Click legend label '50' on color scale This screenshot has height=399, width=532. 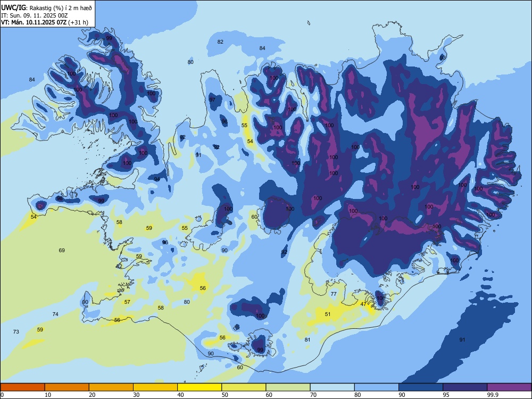(x=225, y=395)
